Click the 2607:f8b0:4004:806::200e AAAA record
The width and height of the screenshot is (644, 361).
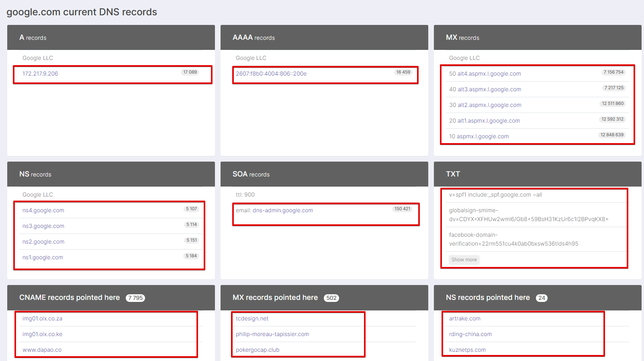(271, 74)
